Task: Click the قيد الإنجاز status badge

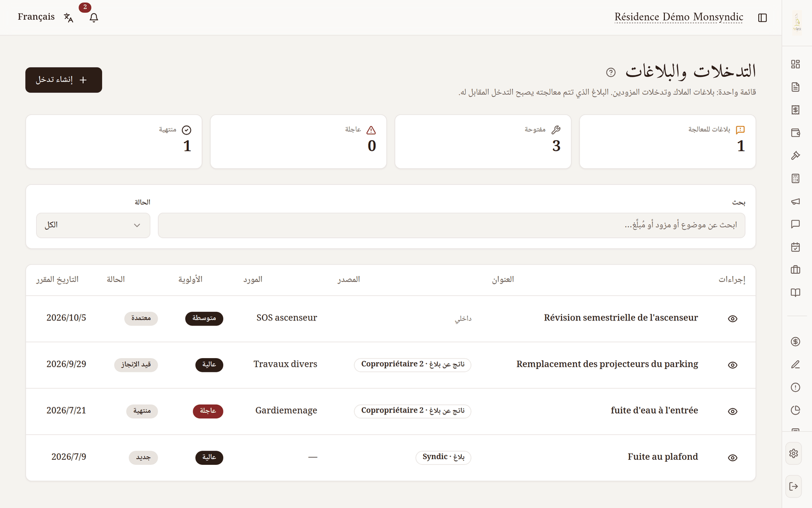Action: pyautogui.click(x=136, y=365)
